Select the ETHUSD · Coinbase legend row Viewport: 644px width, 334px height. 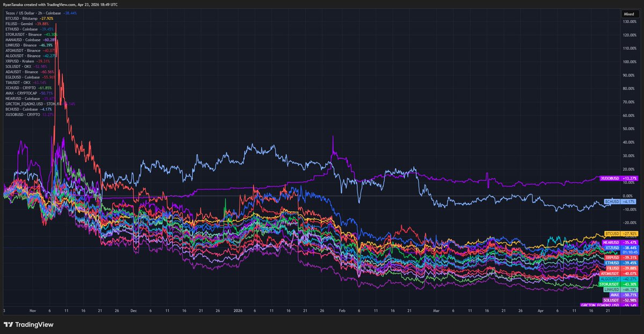29,29
